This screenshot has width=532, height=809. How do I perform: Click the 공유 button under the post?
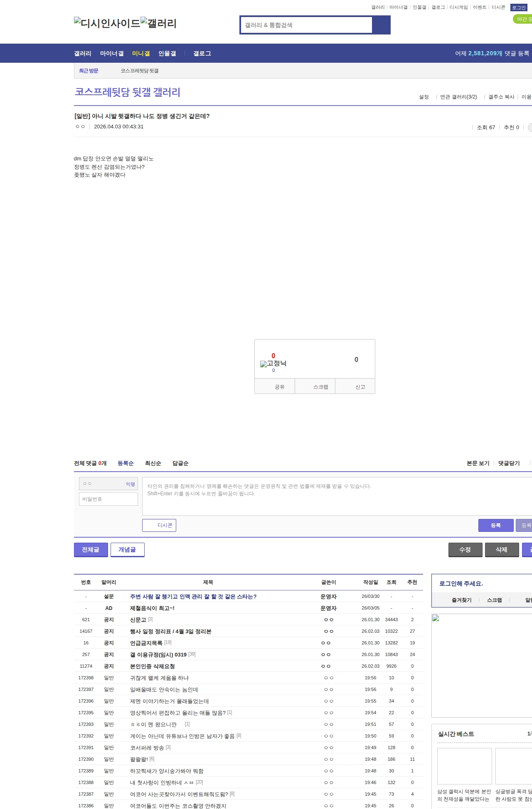point(275,386)
